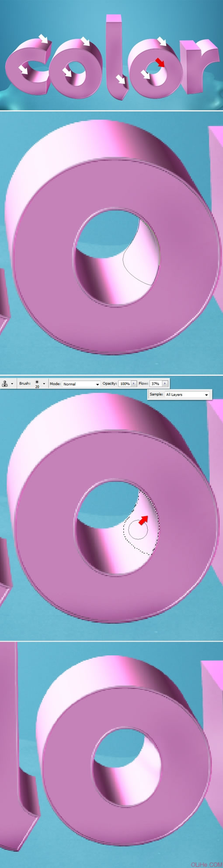
Task: Click the brush preview showing size 20
Action: click(x=37, y=383)
